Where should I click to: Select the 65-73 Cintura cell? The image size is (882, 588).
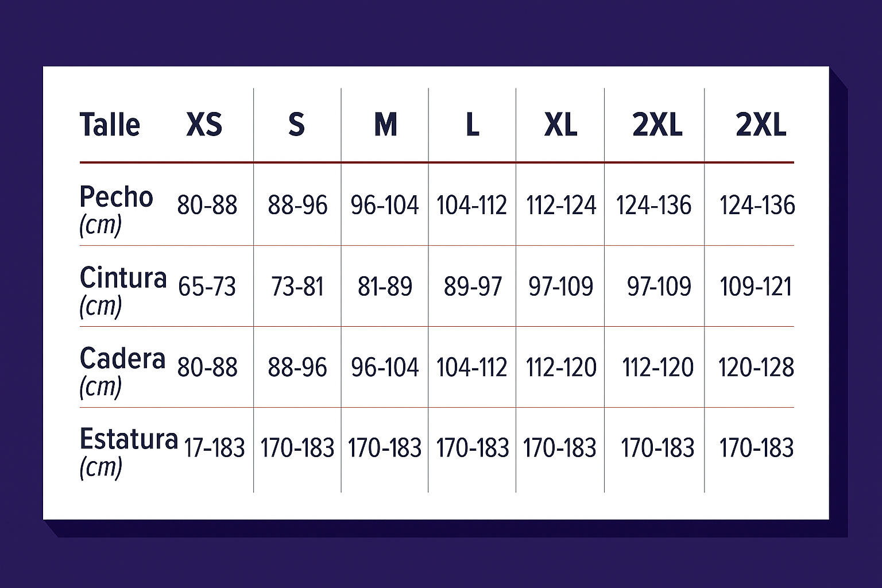[x=207, y=286]
